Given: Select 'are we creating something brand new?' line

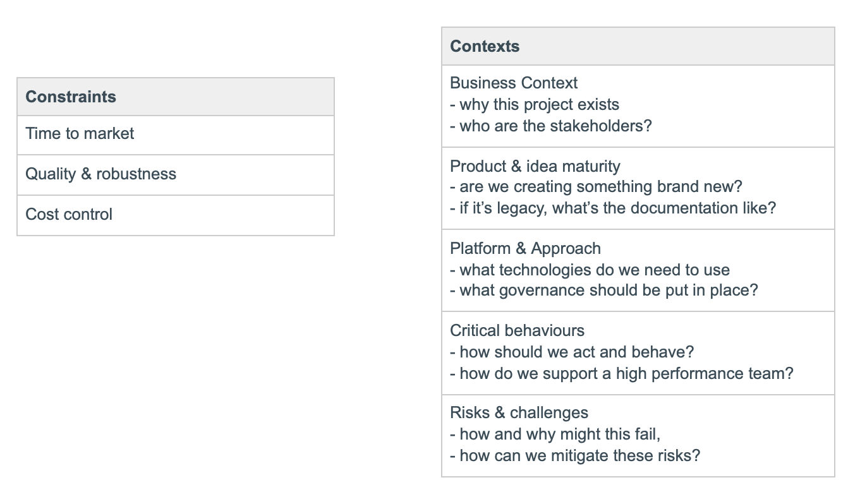Looking at the screenshot, I should (x=596, y=187).
